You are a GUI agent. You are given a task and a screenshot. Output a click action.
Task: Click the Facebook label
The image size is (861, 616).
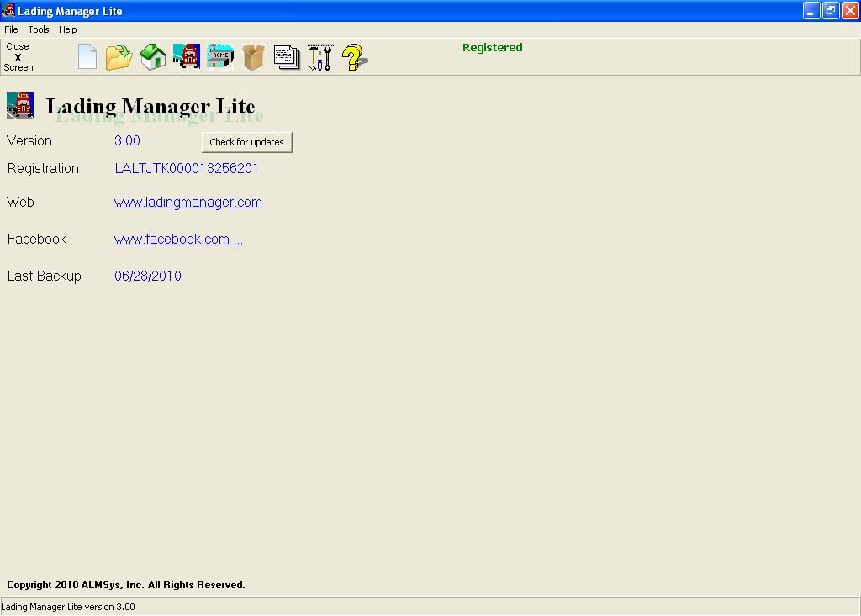[x=37, y=240]
